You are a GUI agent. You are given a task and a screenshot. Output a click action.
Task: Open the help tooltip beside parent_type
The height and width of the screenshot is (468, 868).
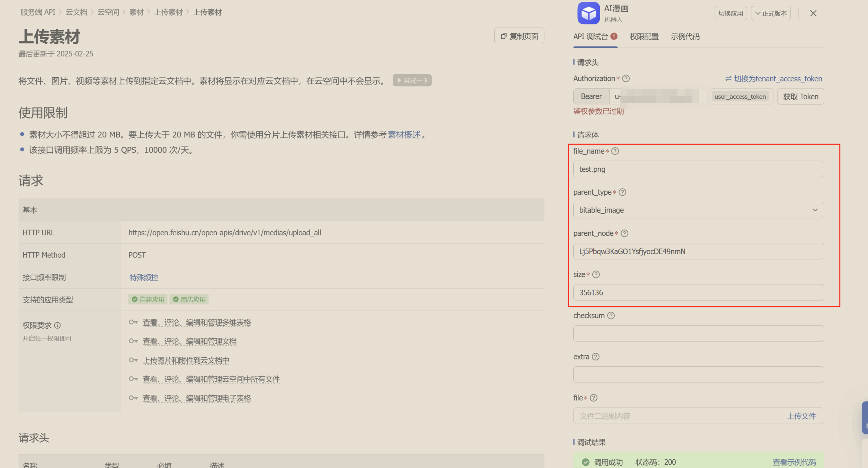coord(623,192)
